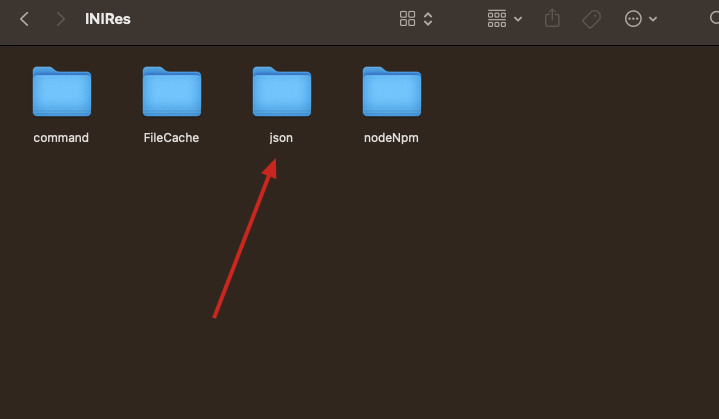Image resolution: width=719 pixels, height=419 pixels.
Task: Expand the grouping options chevron
Action: (518, 19)
